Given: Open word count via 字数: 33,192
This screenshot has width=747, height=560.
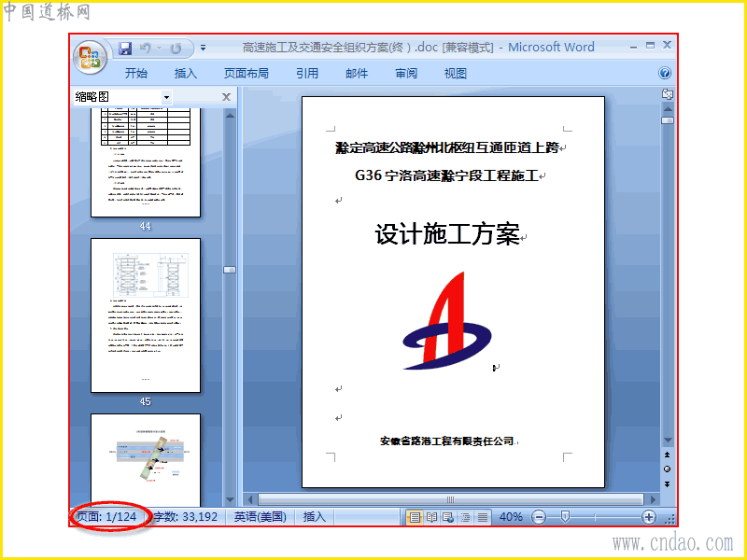Looking at the screenshot, I should click(185, 517).
